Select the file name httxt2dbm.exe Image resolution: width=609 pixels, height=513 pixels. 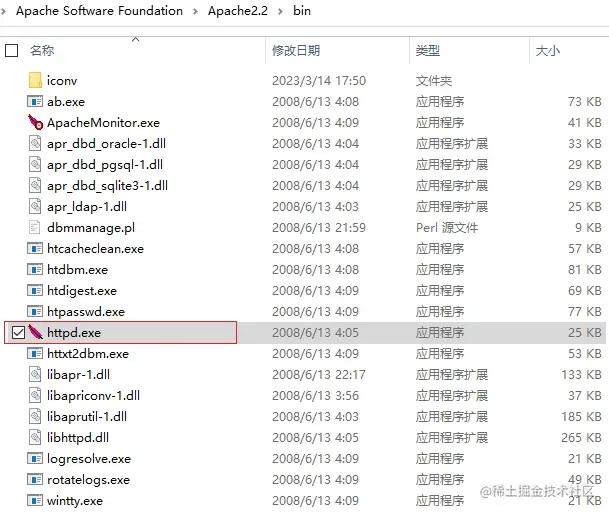88,353
